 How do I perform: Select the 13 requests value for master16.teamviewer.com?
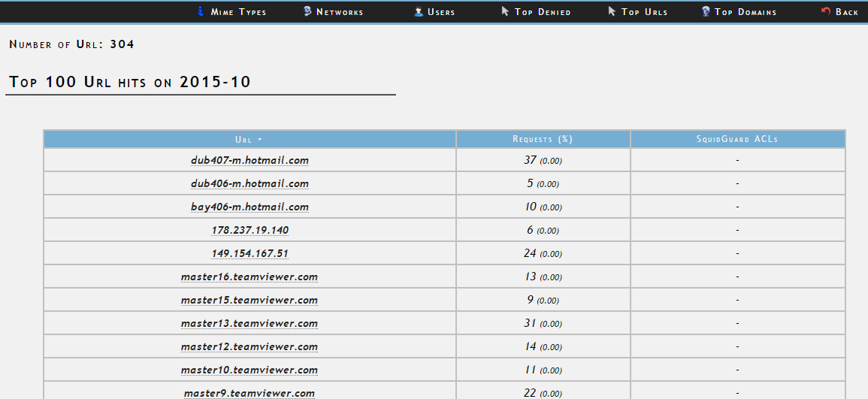pos(531,277)
